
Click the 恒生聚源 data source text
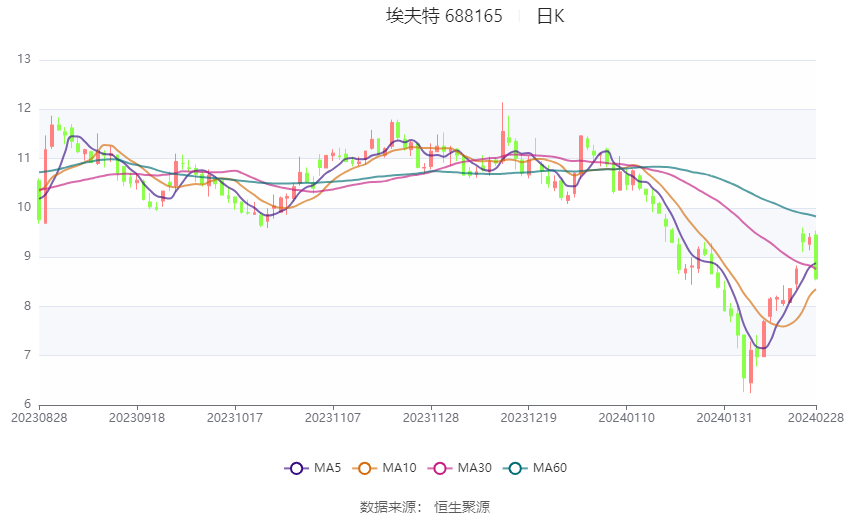coord(462,507)
